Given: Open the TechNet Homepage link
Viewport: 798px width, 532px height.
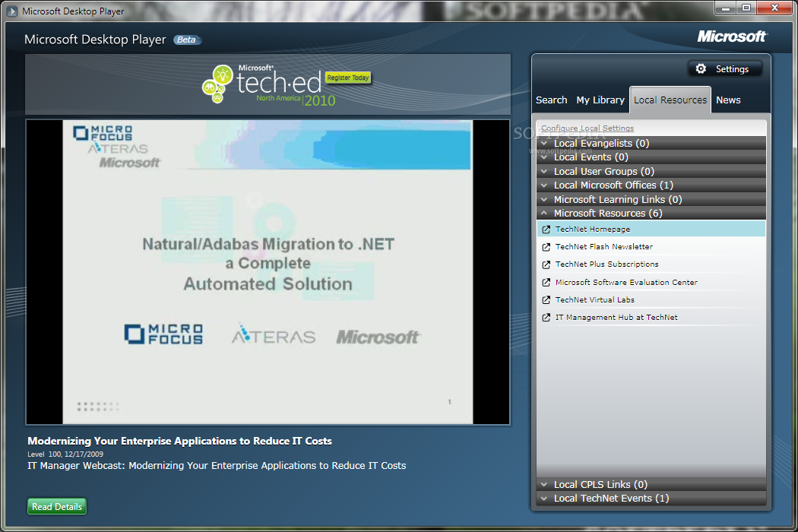Looking at the screenshot, I should [x=592, y=230].
